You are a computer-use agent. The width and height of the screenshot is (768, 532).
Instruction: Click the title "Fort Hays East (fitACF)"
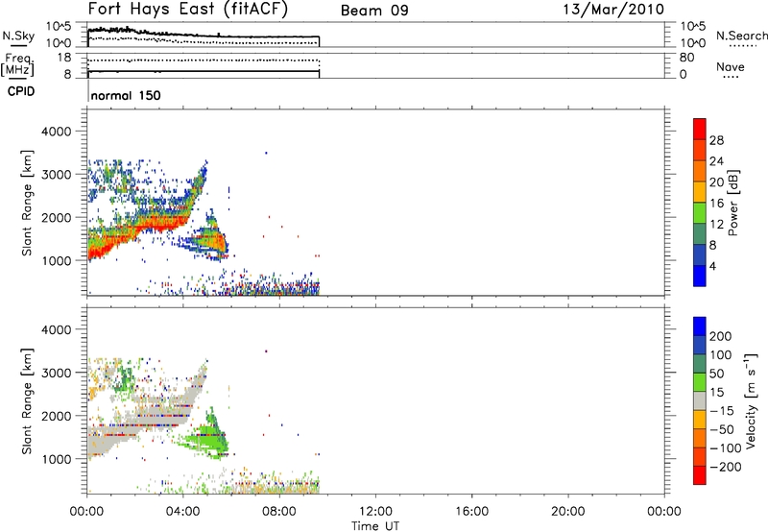pos(188,10)
